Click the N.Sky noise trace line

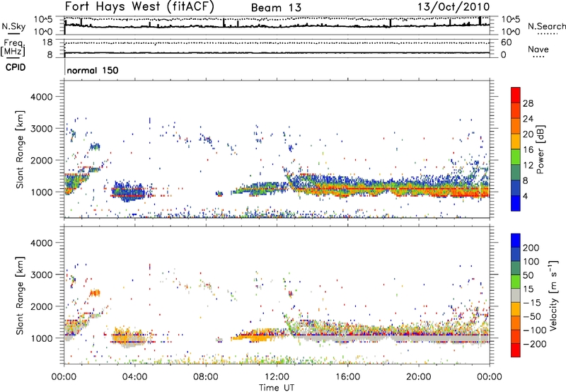click(277, 25)
